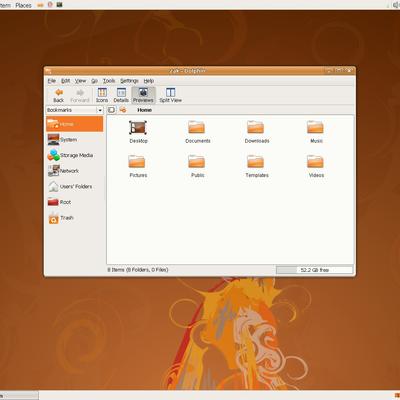Viewport: 400px width, 400px height.
Task: Select the System bookmark in the sidebar
Action: (x=75, y=140)
